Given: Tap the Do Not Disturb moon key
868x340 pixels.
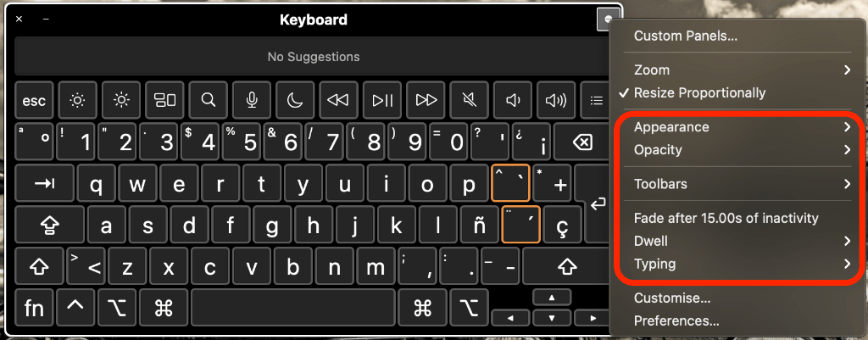Looking at the screenshot, I should (x=295, y=101).
